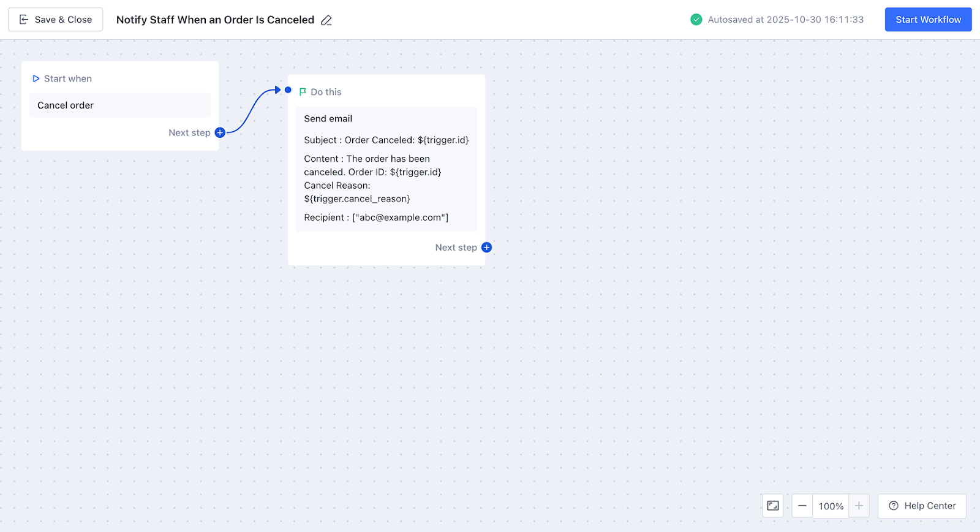
Task: Click the fit-to-screen canvas icon
Action: 773,506
